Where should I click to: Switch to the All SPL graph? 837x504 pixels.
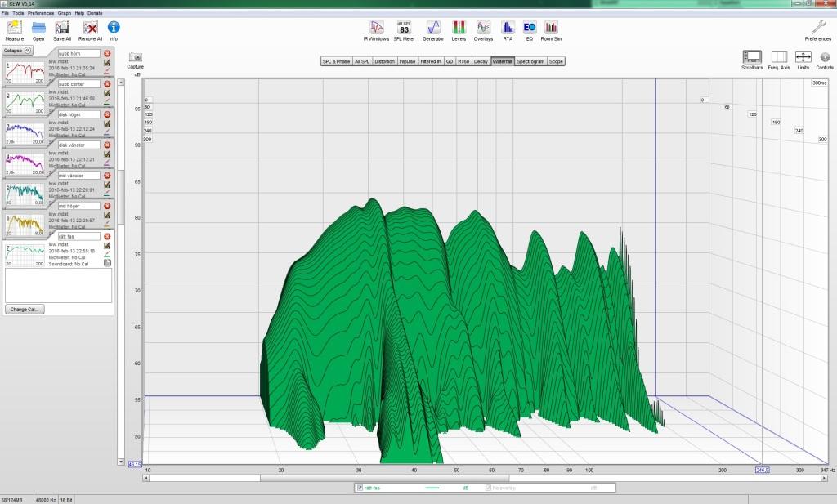pos(362,61)
